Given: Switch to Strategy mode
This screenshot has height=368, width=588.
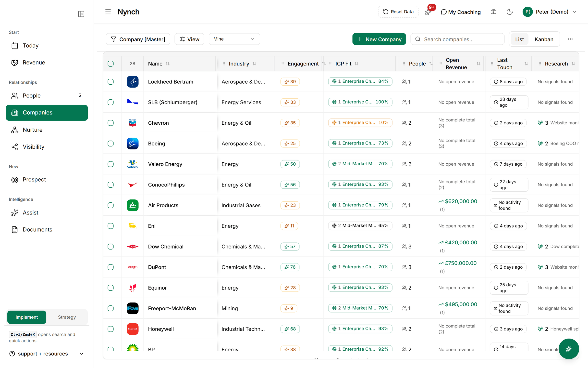Looking at the screenshot, I should click(x=67, y=317).
